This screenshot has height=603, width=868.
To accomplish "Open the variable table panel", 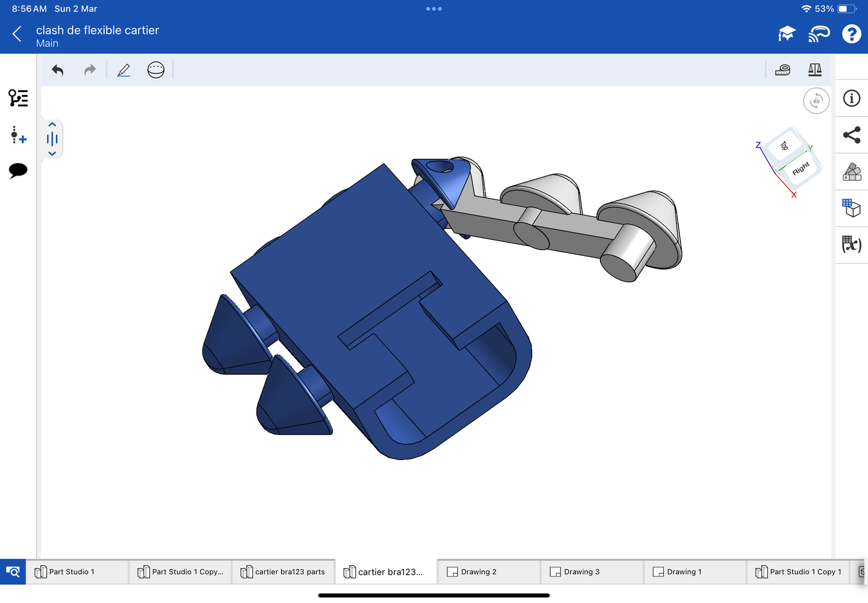I will (x=852, y=244).
